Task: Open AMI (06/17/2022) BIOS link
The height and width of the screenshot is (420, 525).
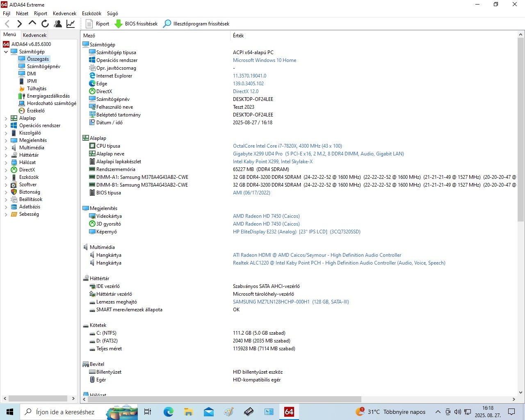Action: pyautogui.click(x=251, y=193)
